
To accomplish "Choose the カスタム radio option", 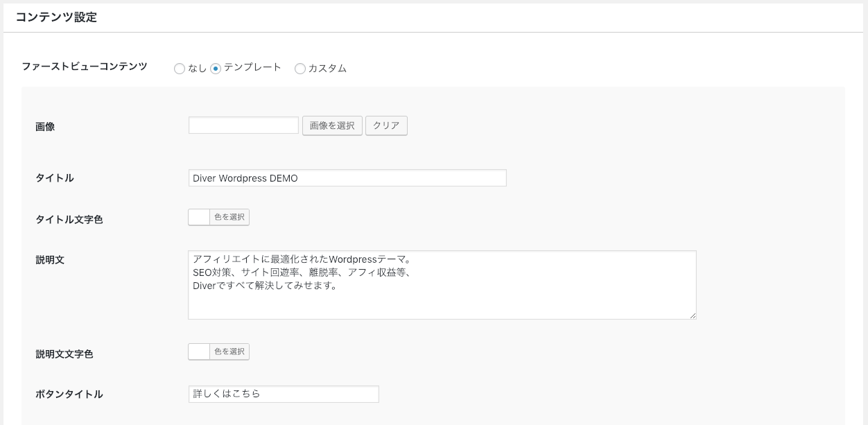I will (x=300, y=69).
